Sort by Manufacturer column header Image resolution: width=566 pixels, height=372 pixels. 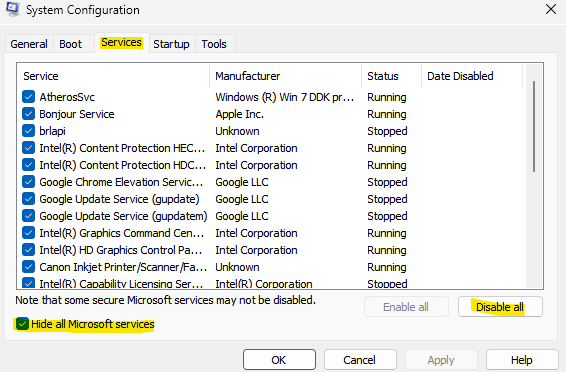tap(286, 76)
